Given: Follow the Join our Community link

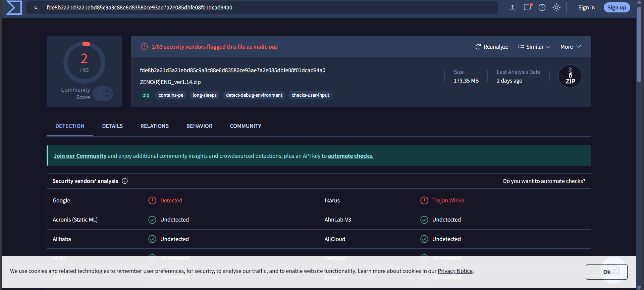Looking at the screenshot, I should pos(80,156).
